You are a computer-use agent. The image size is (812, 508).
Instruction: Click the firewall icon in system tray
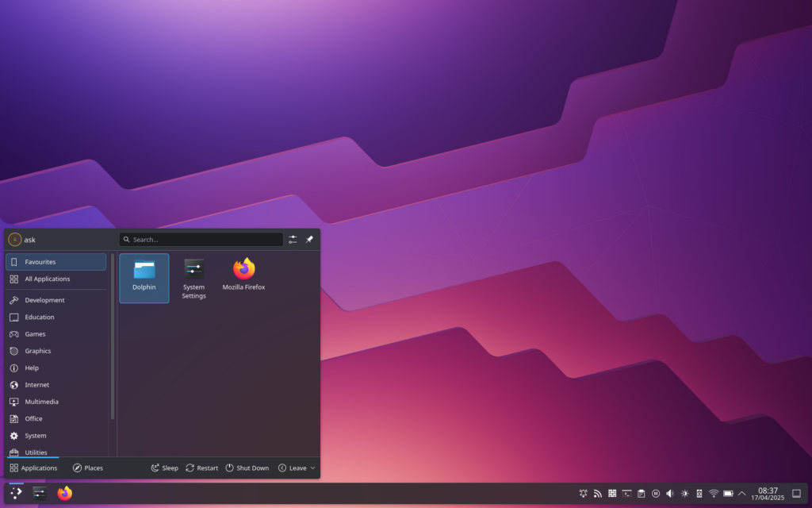611,493
